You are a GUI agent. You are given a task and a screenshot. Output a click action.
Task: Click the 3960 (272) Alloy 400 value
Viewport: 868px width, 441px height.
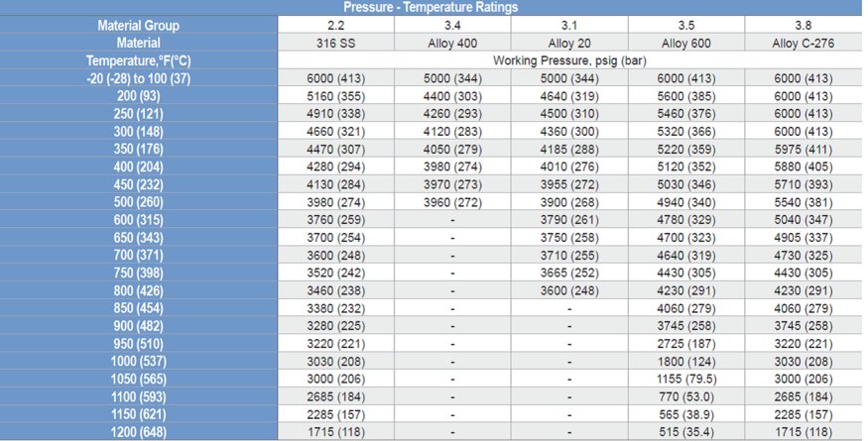pos(453,202)
